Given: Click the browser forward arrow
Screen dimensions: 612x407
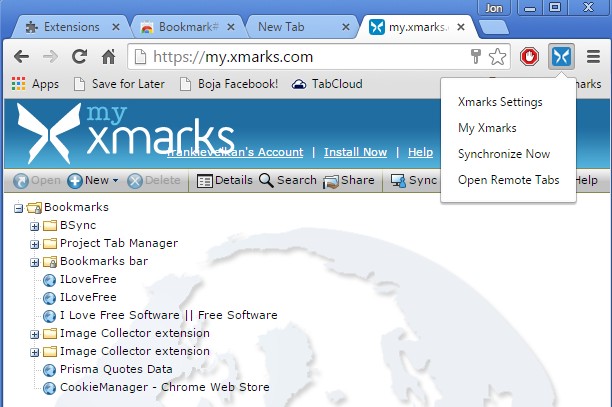Looking at the screenshot, I should pos(50,57).
